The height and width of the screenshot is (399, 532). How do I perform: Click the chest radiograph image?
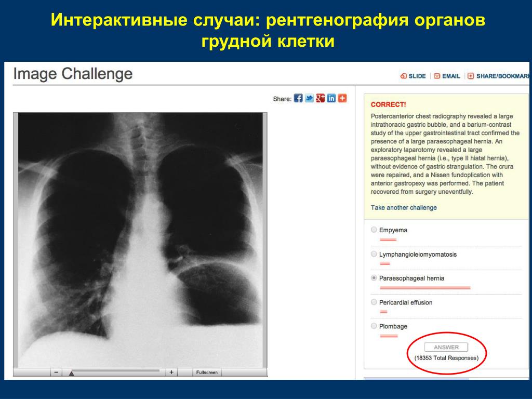(x=140, y=240)
